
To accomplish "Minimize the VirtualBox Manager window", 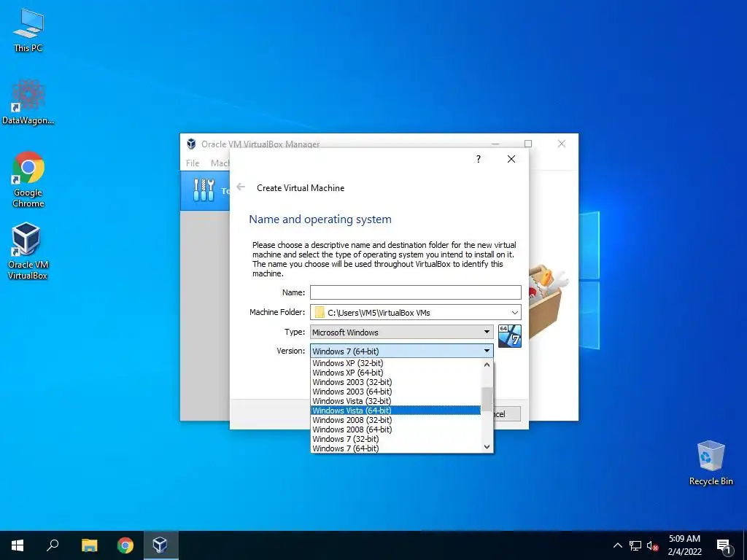I will coord(495,144).
